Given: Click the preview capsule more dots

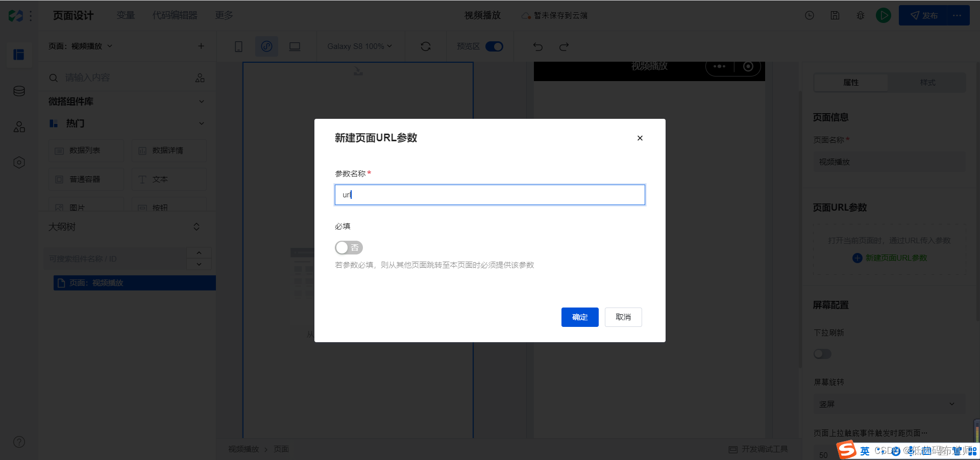Looking at the screenshot, I should (x=719, y=67).
